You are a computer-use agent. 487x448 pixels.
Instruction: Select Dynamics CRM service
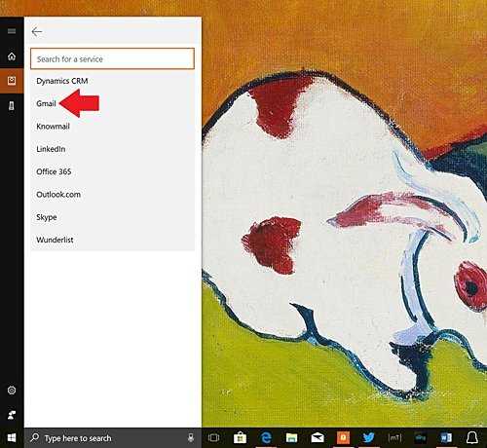(x=112, y=81)
